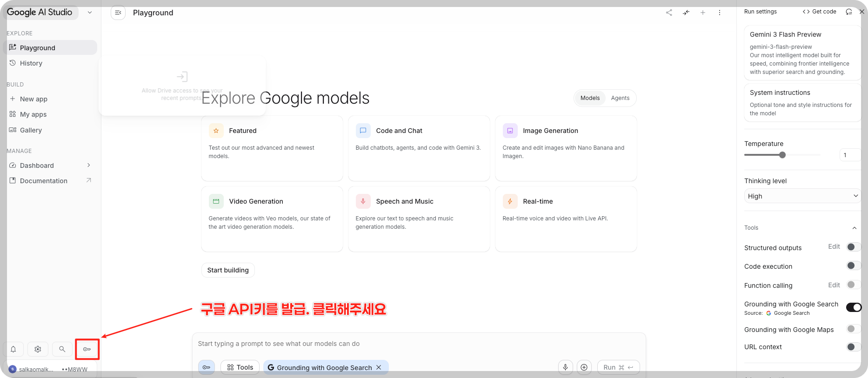
Task: Toggle Structured outputs on
Action: (x=854, y=247)
